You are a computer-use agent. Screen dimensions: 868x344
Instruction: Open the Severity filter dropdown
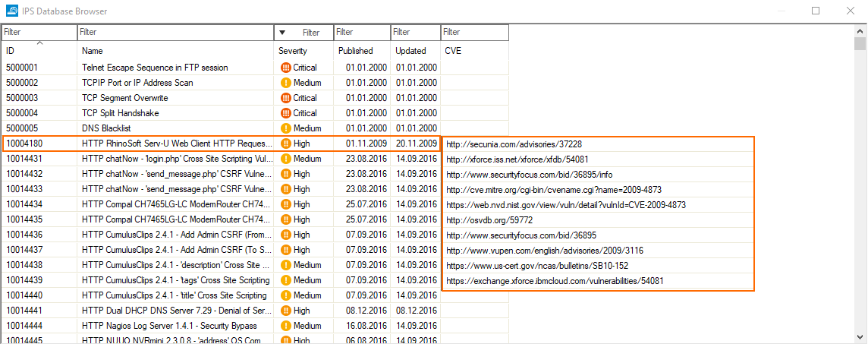tap(283, 33)
